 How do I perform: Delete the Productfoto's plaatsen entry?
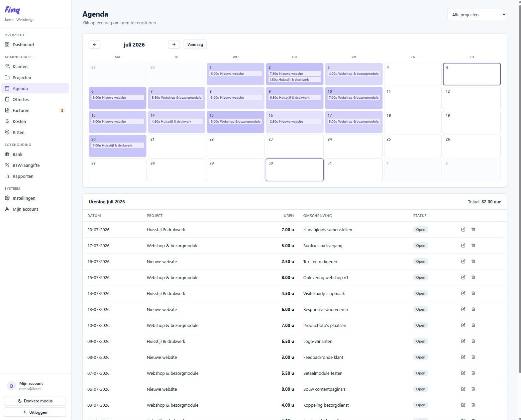coord(473,325)
